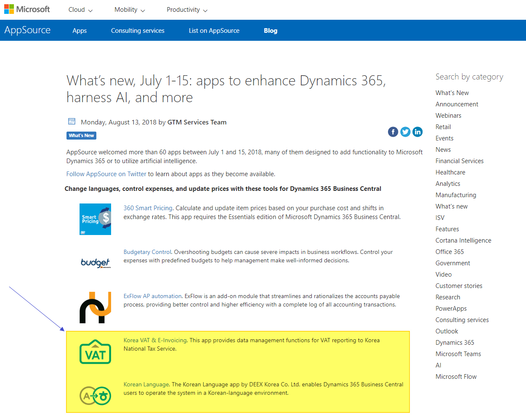
Task: Share the post on Twitter
Action: click(x=405, y=132)
